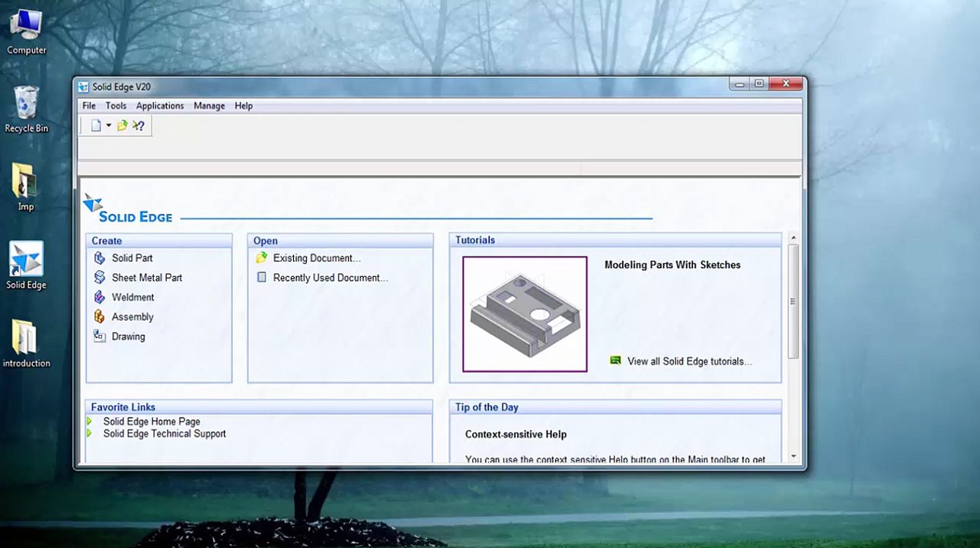980x548 pixels.
Task: Click the Context-sensitive Help tip title
Action: pos(516,435)
